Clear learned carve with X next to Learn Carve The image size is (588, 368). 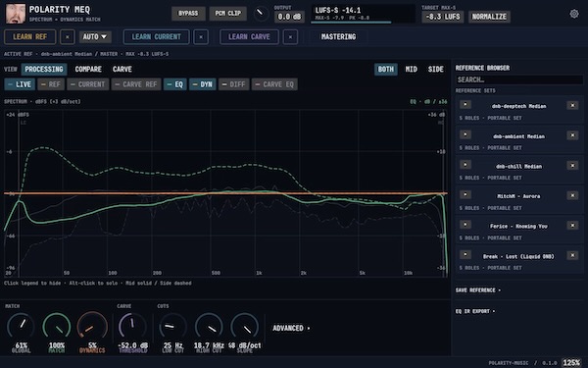pyautogui.click(x=290, y=37)
